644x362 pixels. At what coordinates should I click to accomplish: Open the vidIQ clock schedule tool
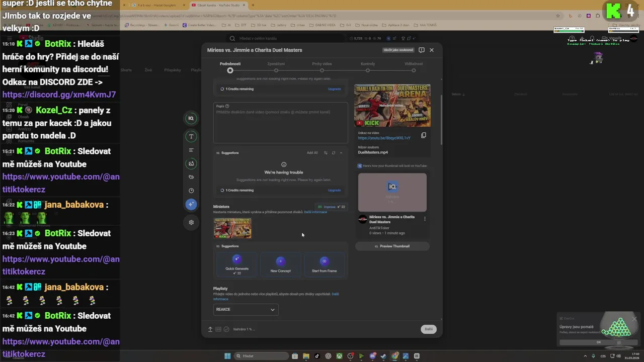pyautogui.click(x=191, y=191)
